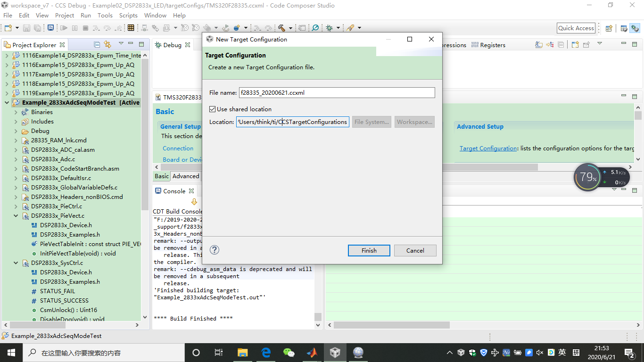Click the Suspend (pause) toolbar icon

pos(74,28)
